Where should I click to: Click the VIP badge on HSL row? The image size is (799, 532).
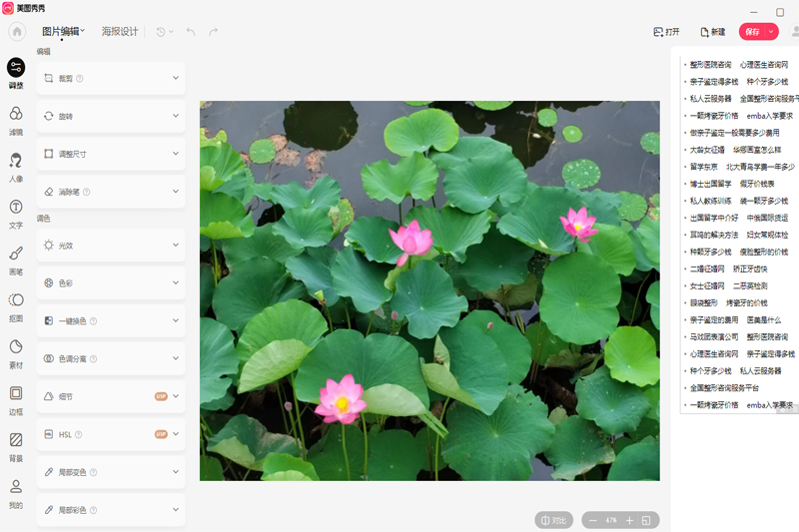click(161, 434)
